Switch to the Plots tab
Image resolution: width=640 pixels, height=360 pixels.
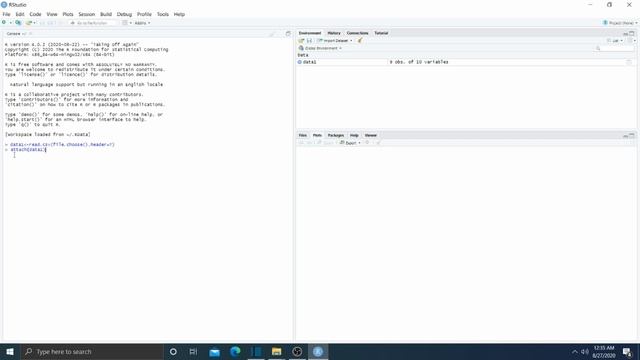(317, 135)
